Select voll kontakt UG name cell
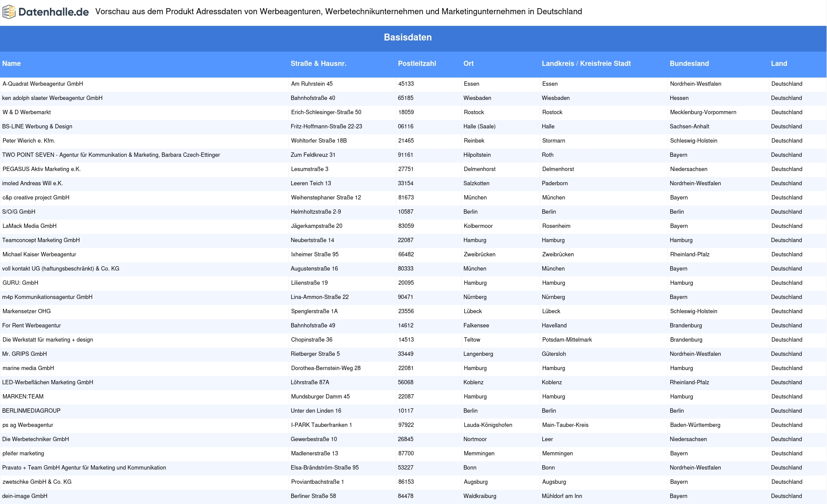The height and width of the screenshot is (504, 827). pyautogui.click(x=61, y=269)
